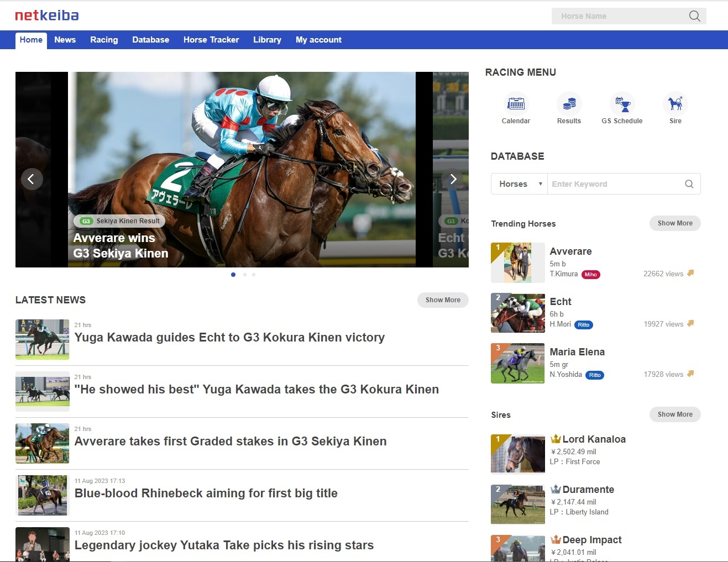Viewport: 728px width, 562px height.
Task: Show More latest news articles
Action: point(443,300)
